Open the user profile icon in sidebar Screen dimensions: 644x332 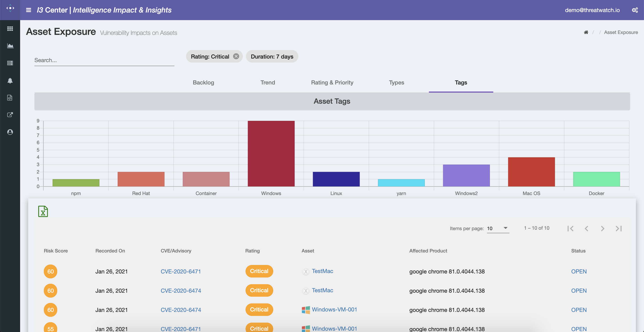click(x=10, y=132)
